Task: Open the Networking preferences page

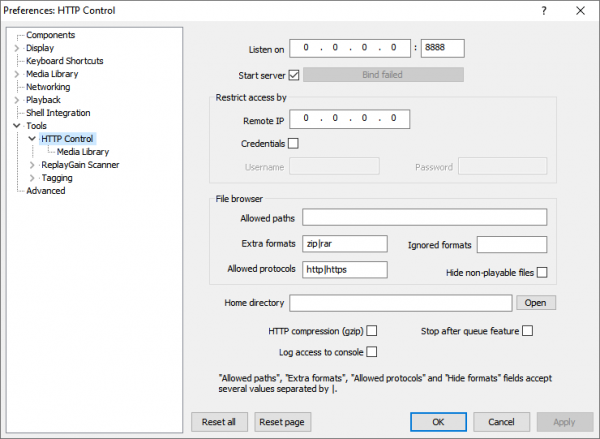Action: coord(48,87)
